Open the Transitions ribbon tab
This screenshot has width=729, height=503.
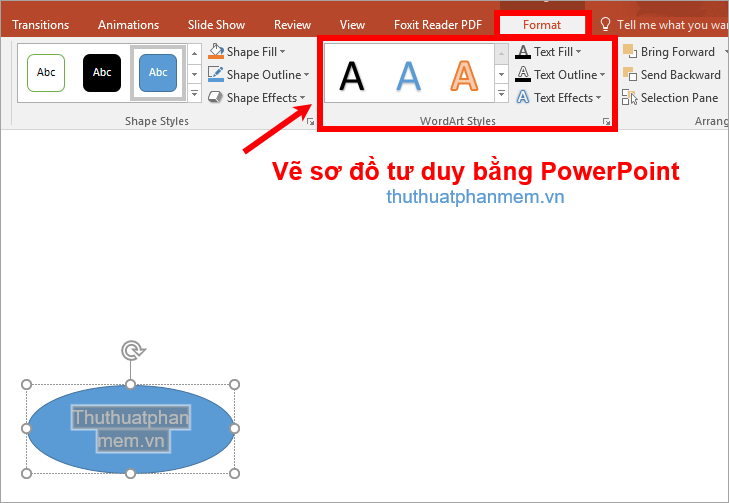tap(40, 25)
